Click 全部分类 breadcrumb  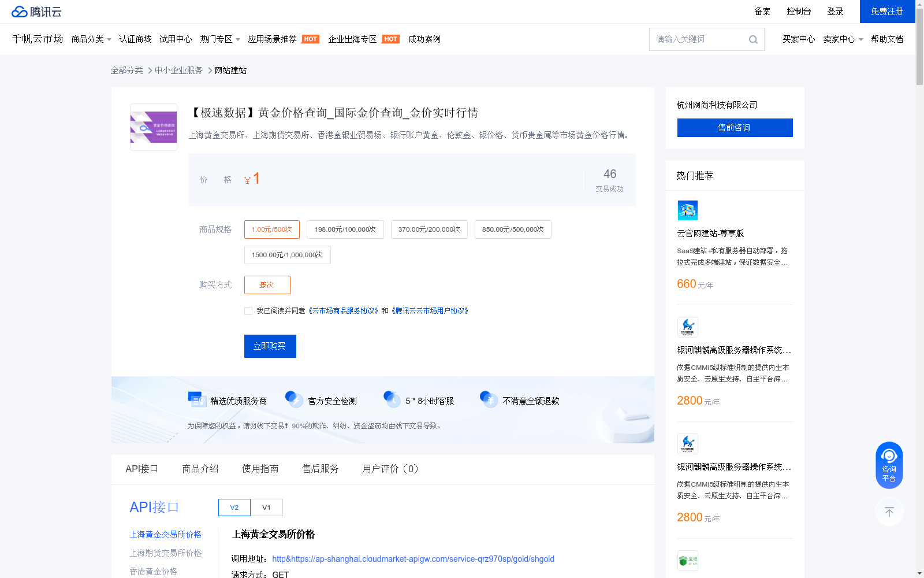coord(127,71)
